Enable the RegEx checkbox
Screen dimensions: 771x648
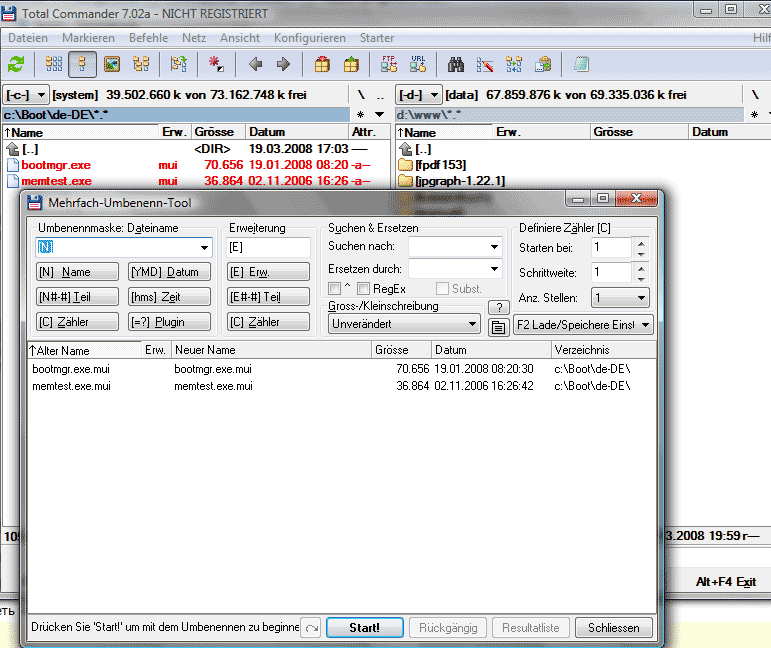364,288
